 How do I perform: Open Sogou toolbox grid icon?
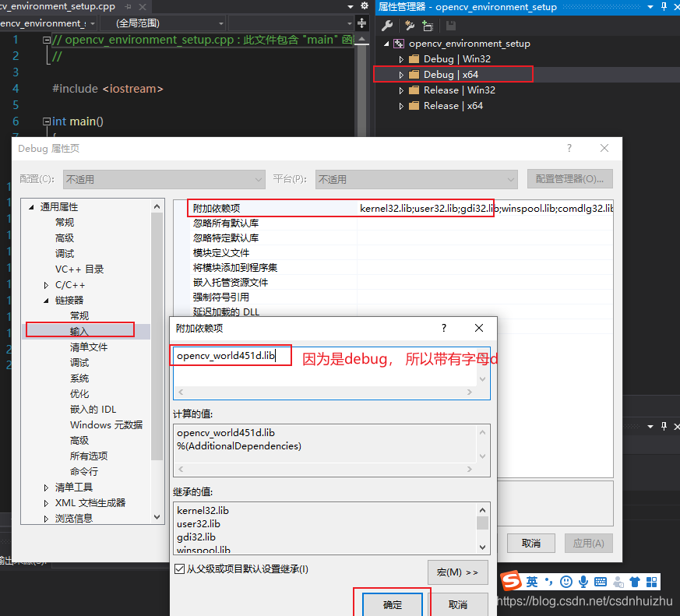651,582
